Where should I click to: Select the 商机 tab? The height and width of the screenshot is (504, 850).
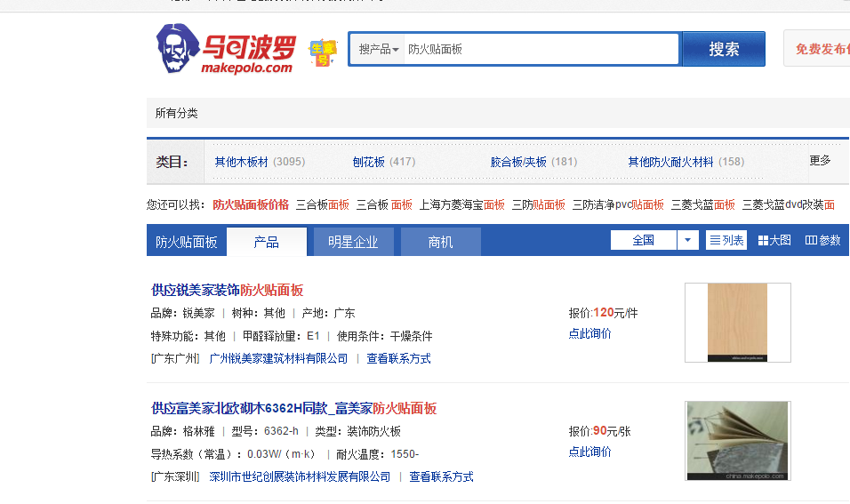(440, 242)
